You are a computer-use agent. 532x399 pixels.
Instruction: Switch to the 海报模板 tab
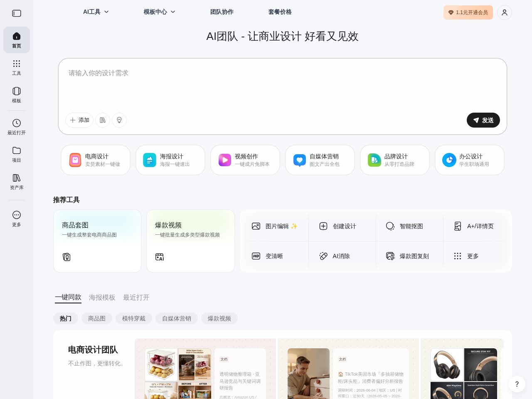point(102,297)
